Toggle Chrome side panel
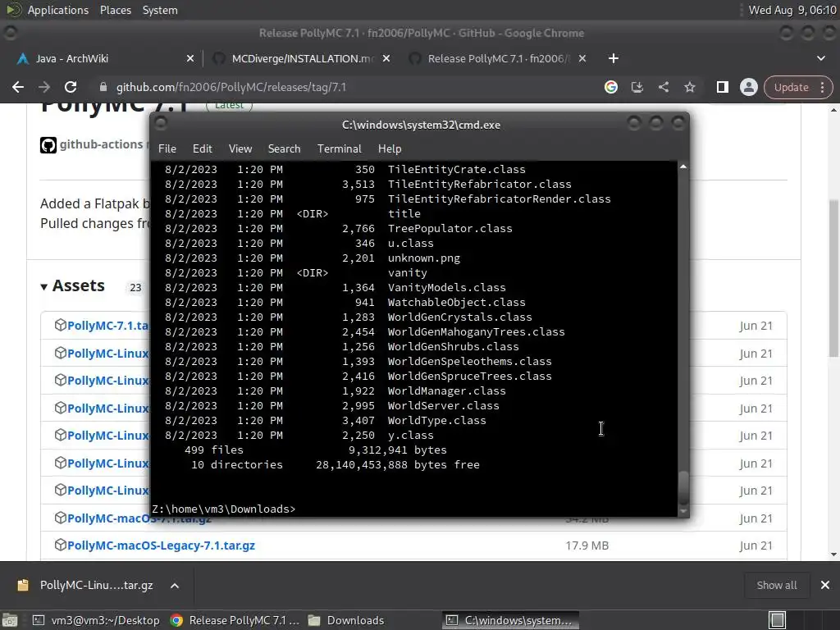The image size is (840, 630). pos(722,87)
